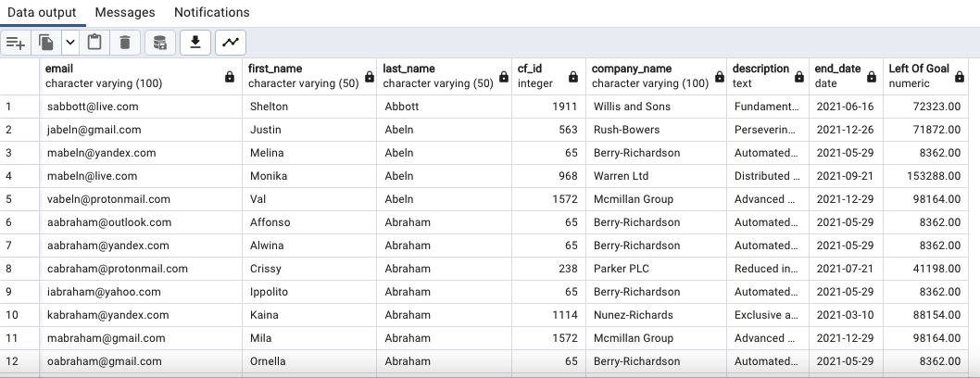Click lock icon on Left Of Goal column
Screen dimensions: 980x378
point(960,77)
